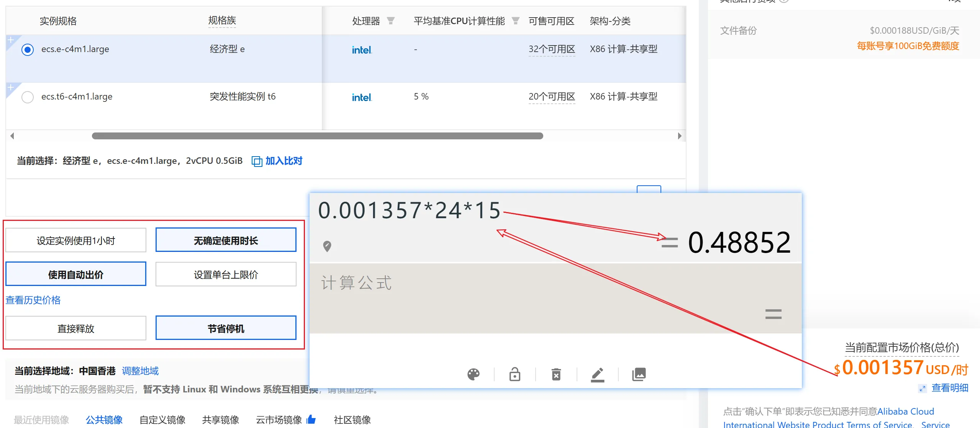This screenshot has width=980, height=428.
Task: Choose 直接释放 option
Action: pos(76,328)
